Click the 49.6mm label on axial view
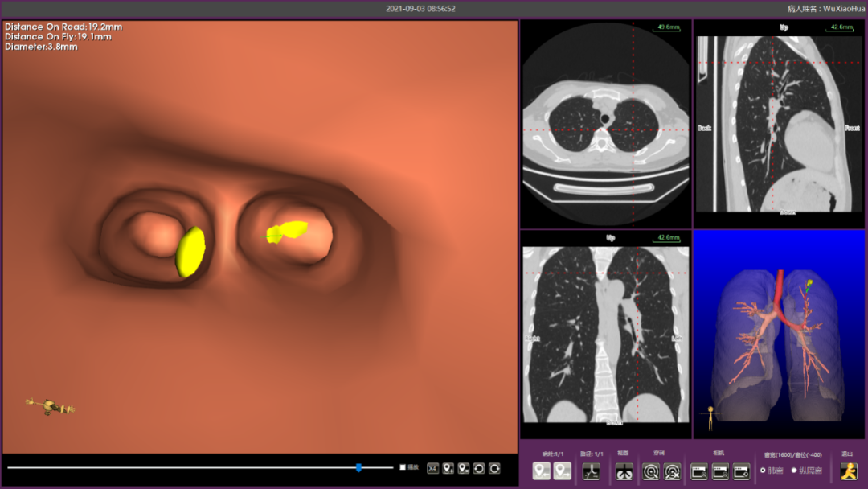Viewport: 868px width, 489px height. [668, 27]
